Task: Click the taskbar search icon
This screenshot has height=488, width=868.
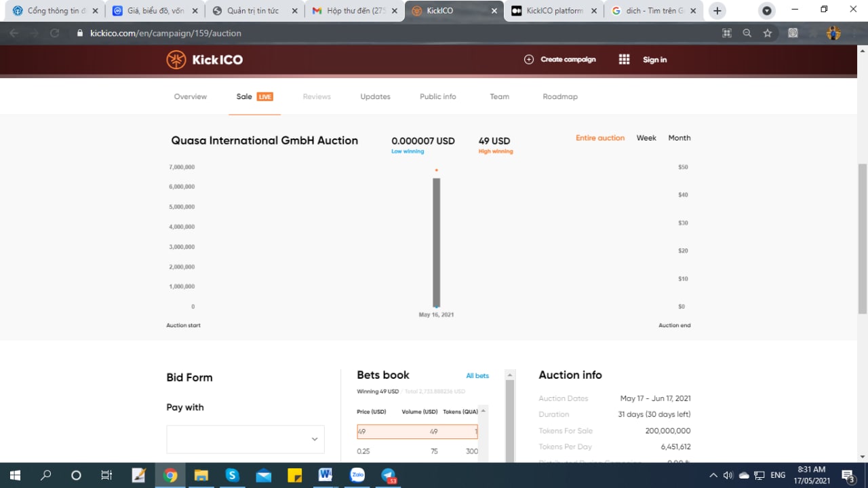Action: (46, 475)
